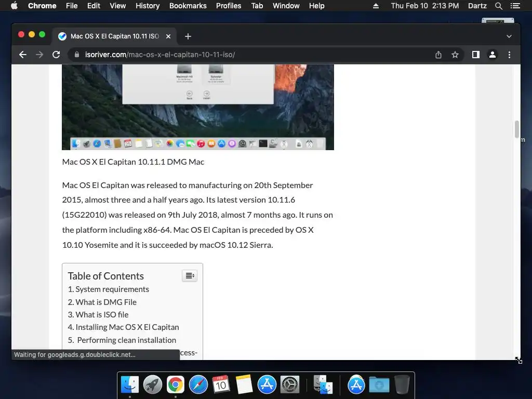Expand the tab search dropdown arrow

(x=509, y=36)
